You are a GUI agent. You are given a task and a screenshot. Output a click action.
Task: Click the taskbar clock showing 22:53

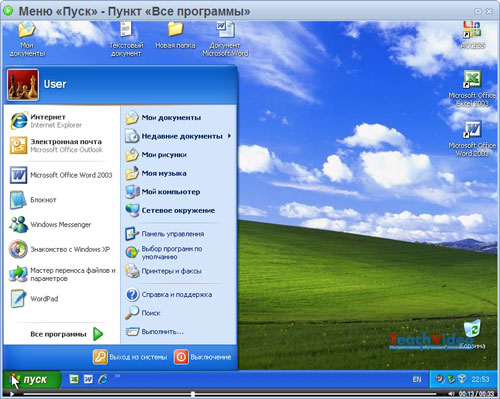point(480,379)
